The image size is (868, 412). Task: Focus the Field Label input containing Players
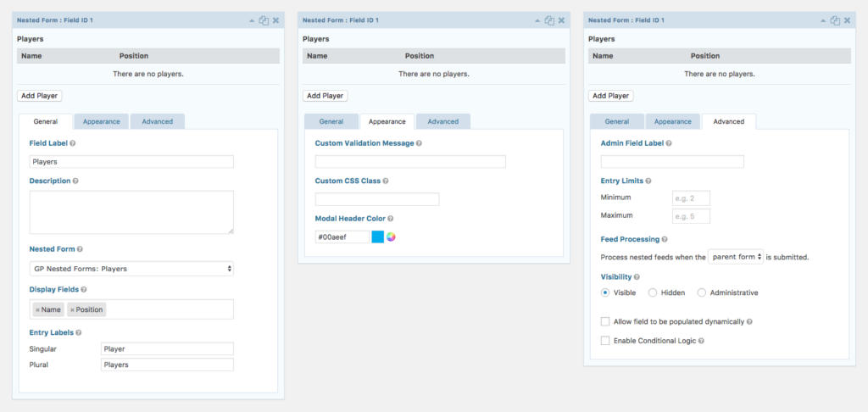(x=131, y=162)
